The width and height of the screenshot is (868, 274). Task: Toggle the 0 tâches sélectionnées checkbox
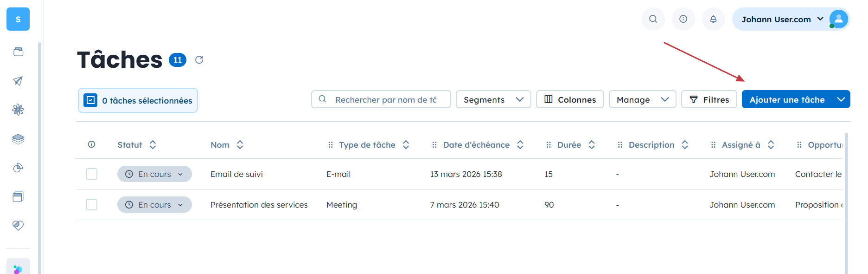coord(90,100)
